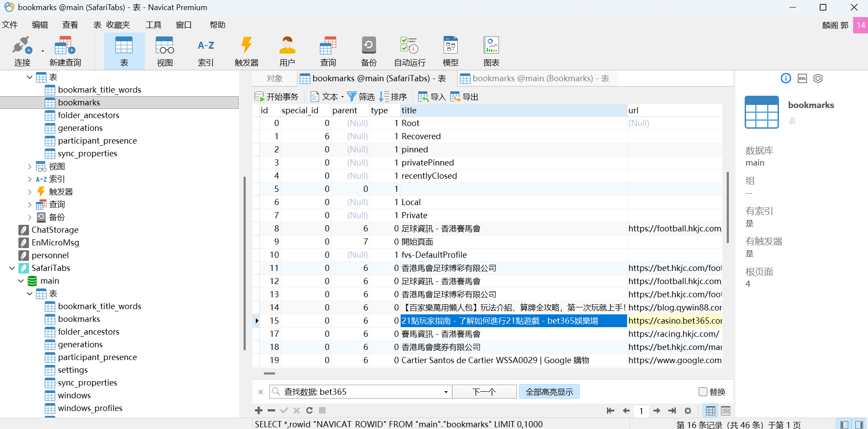Click 全部高亮显示 highlight all button
The height and width of the screenshot is (429, 868).
pyautogui.click(x=549, y=392)
